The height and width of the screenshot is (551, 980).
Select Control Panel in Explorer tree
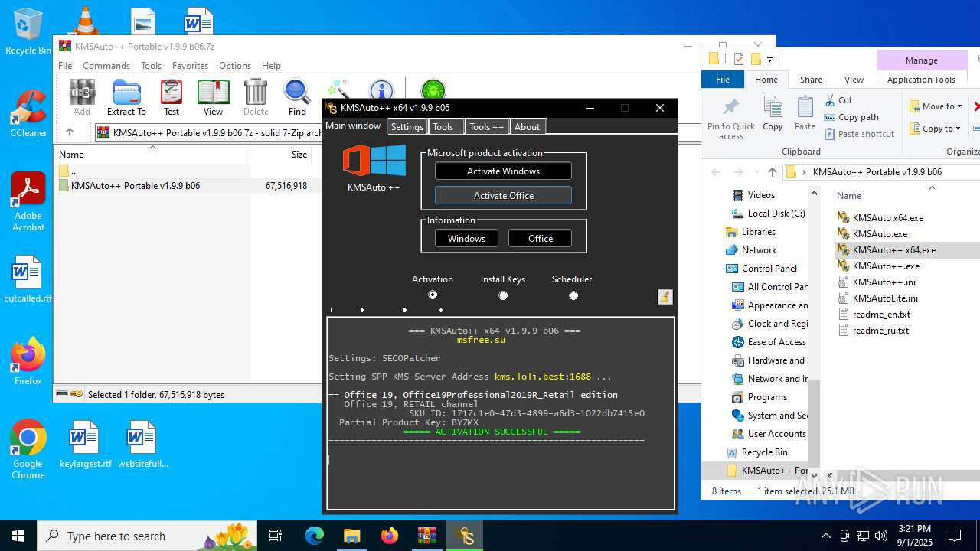[x=769, y=269]
